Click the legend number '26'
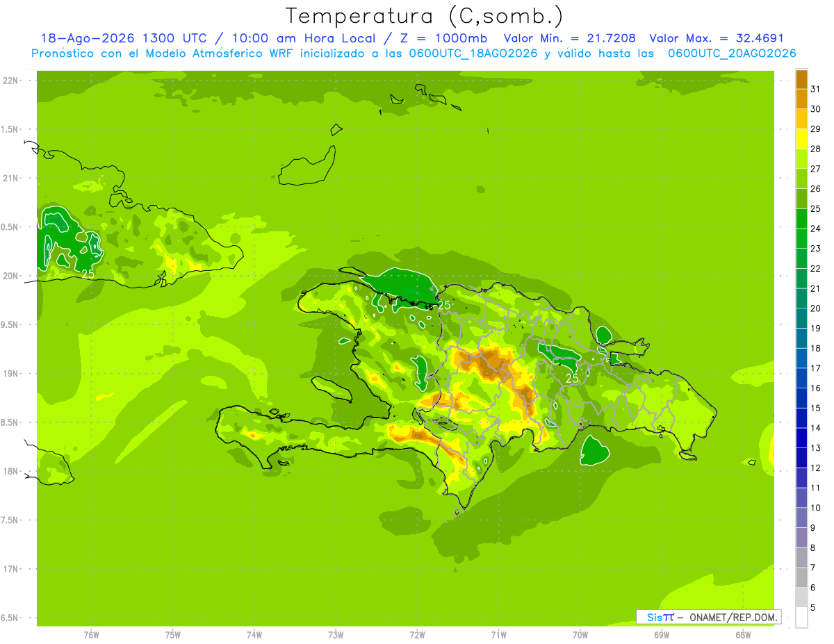 pyautogui.click(x=816, y=189)
